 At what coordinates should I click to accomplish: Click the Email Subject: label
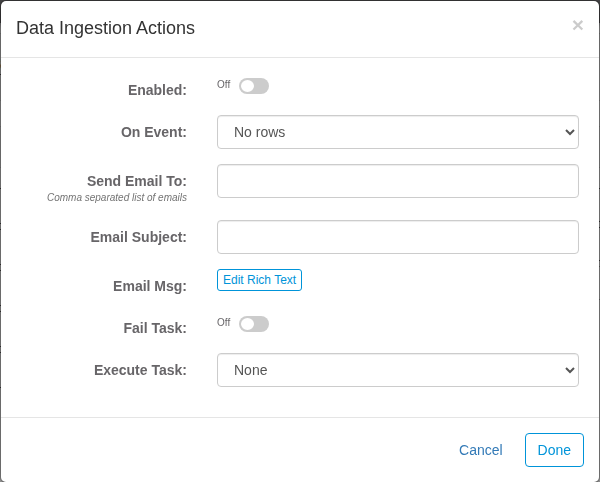[139, 237]
